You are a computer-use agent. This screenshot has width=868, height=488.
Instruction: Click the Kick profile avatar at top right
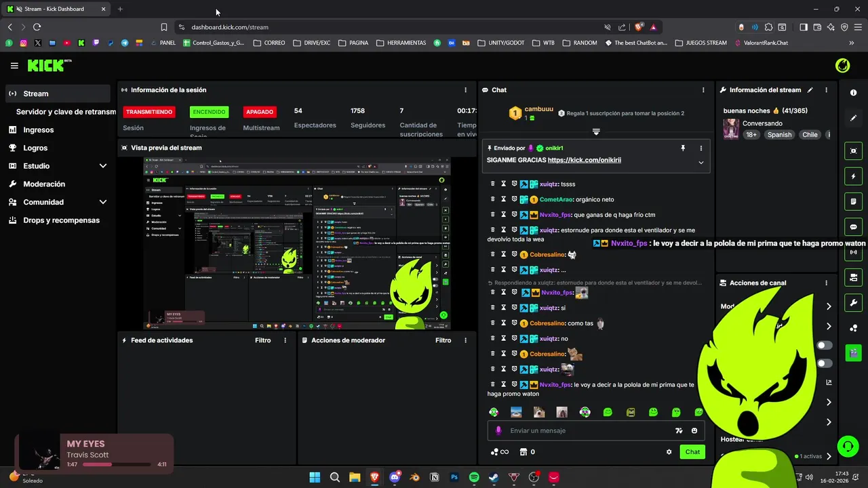coord(842,66)
